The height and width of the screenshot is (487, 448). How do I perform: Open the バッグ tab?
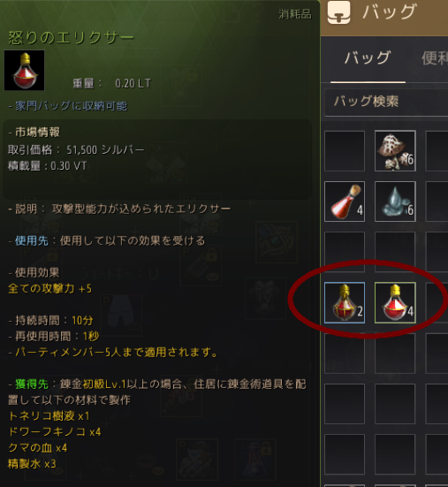[368, 58]
